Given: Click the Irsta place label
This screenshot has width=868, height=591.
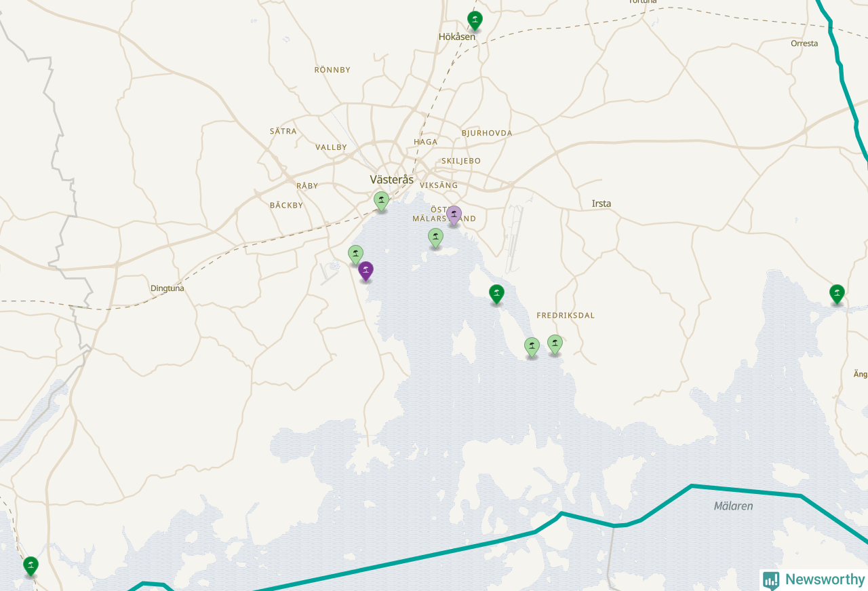Looking at the screenshot, I should tap(601, 204).
